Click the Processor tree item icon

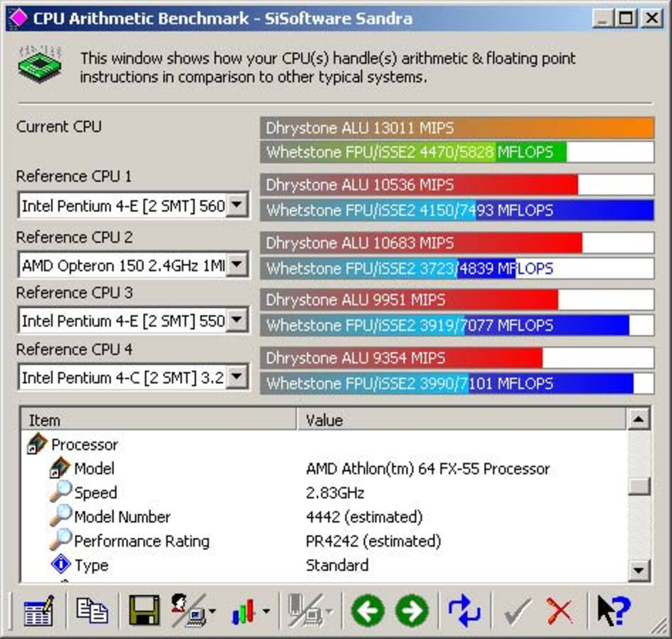tap(37, 444)
